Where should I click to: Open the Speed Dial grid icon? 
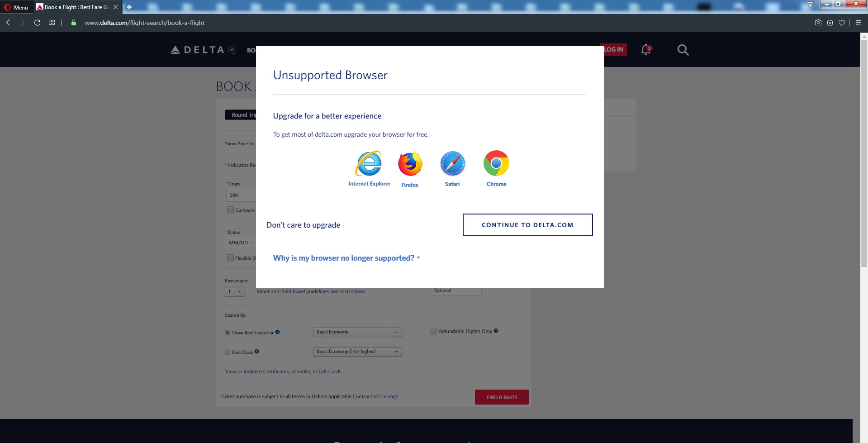coord(52,23)
